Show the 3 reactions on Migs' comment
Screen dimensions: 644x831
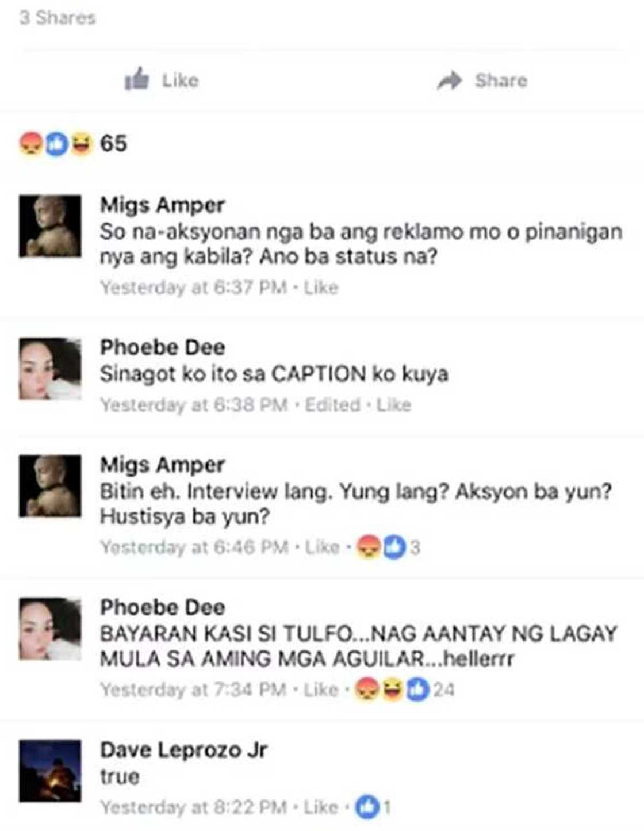point(389,547)
